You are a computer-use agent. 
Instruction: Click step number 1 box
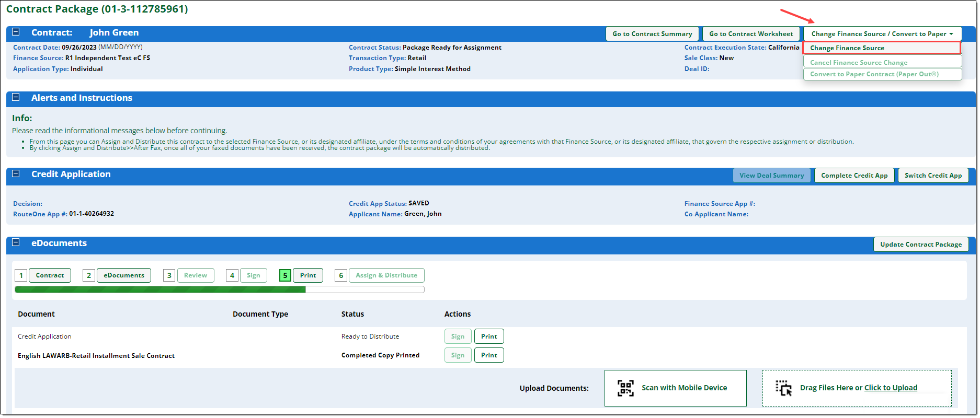[x=21, y=275]
